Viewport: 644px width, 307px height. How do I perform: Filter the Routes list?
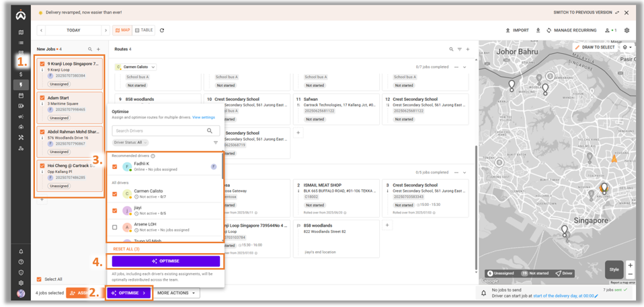point(460,49)
